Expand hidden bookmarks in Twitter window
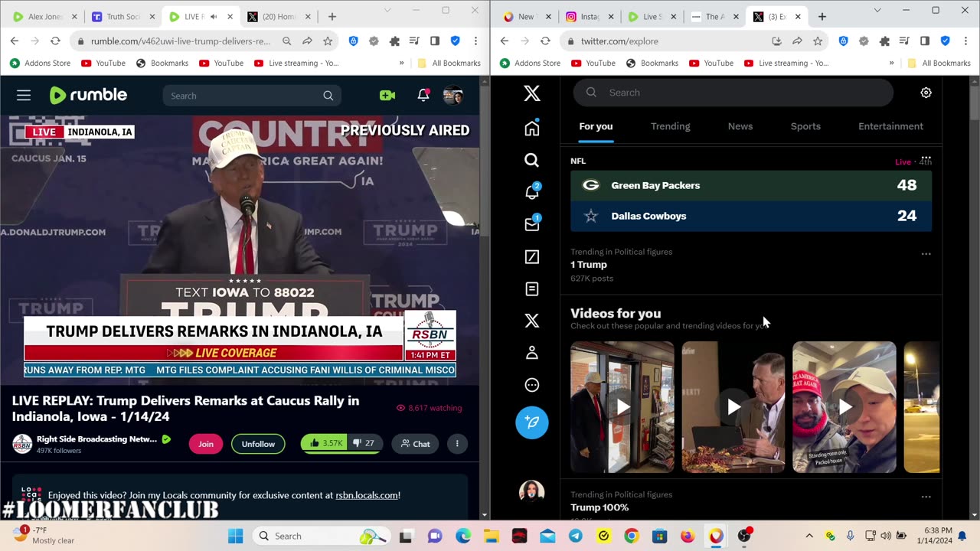The height and width of the screenshot is (551, 980). click(x=891, y=64)
